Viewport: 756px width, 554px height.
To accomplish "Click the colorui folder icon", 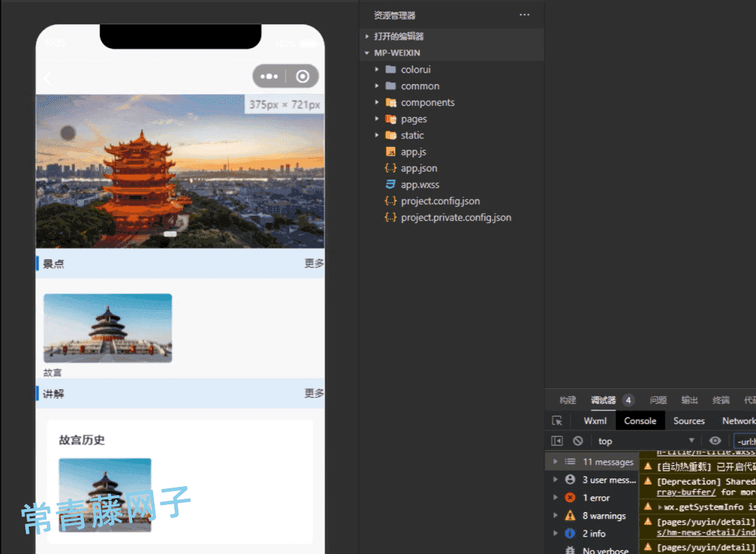I will (x=391, y=69).
